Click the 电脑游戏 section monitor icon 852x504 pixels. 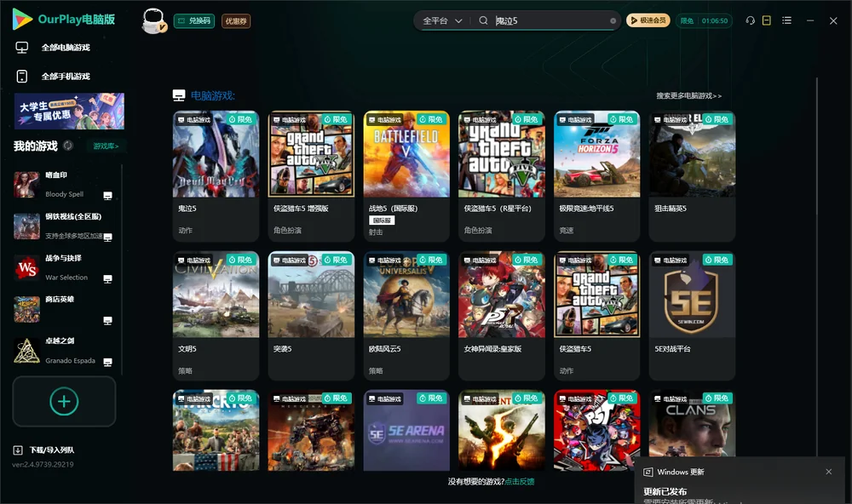179,95
